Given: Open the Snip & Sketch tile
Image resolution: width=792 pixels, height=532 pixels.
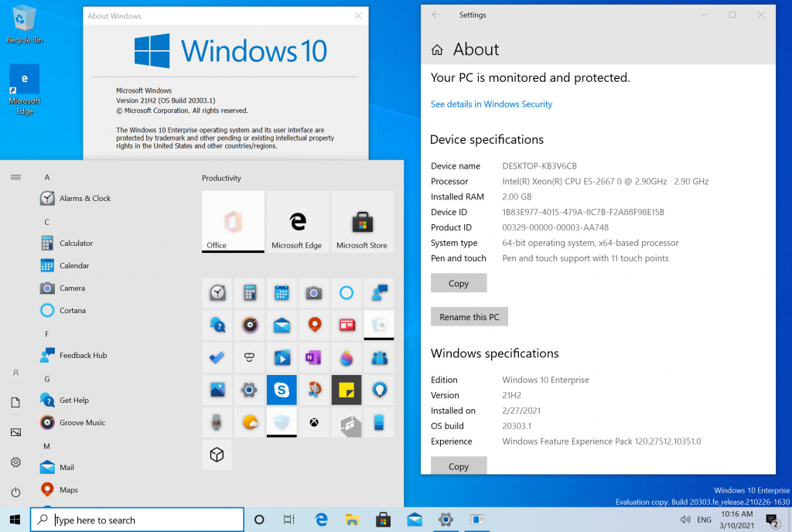Looking at the screenshot, I should (314, 390).
